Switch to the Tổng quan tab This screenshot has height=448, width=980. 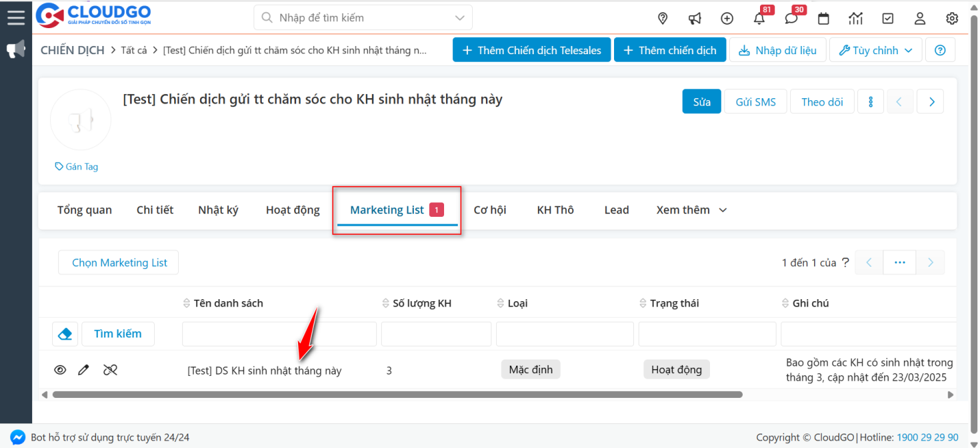pyautogui.click(x=84, y=210)
